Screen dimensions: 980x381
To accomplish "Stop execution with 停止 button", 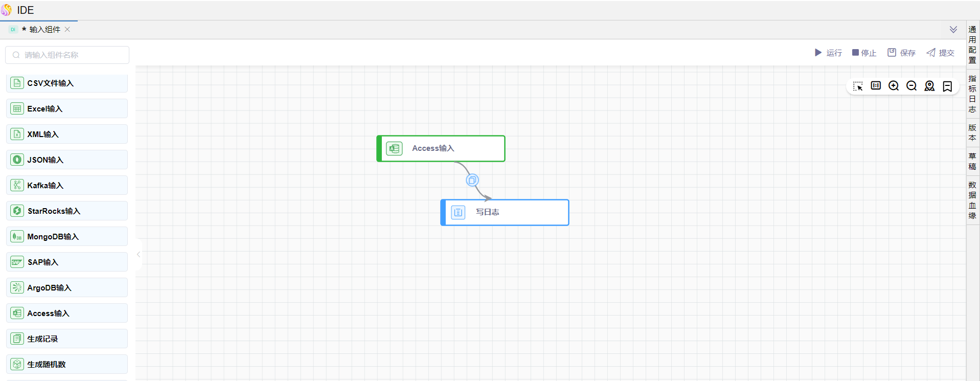I will point(864,53).
